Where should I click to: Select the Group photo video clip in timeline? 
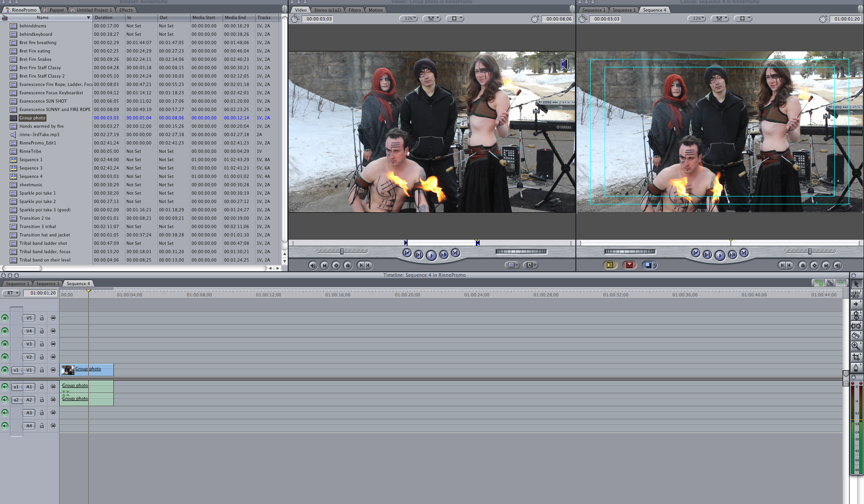tap(87, 370)
